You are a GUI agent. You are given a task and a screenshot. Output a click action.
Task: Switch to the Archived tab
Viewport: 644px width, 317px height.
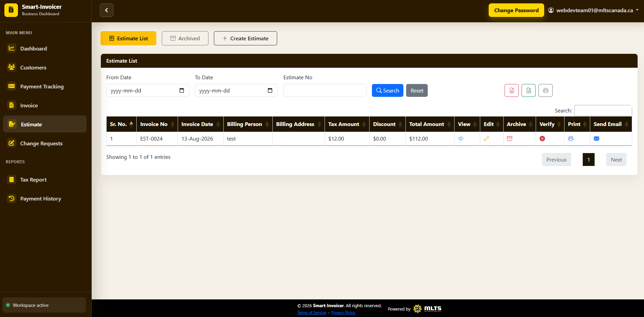tap(185, 38)
